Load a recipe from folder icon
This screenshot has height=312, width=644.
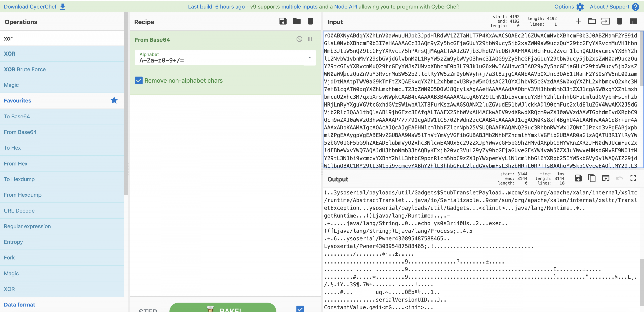click(x=297, y=21)
